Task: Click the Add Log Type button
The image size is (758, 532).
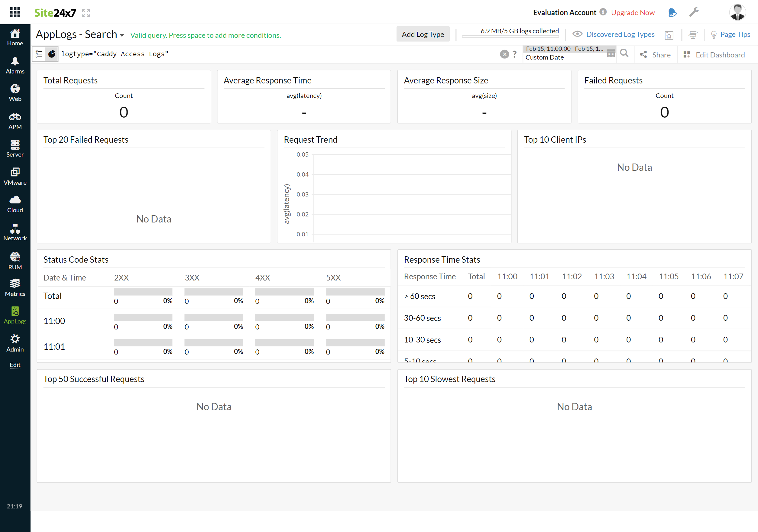Action: tap(423, 34)
